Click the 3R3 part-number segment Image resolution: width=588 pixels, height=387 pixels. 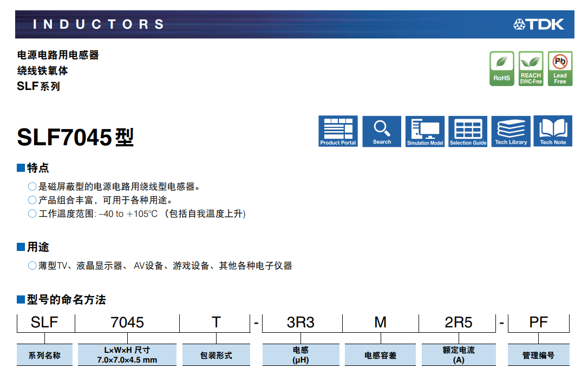[300, 322]
